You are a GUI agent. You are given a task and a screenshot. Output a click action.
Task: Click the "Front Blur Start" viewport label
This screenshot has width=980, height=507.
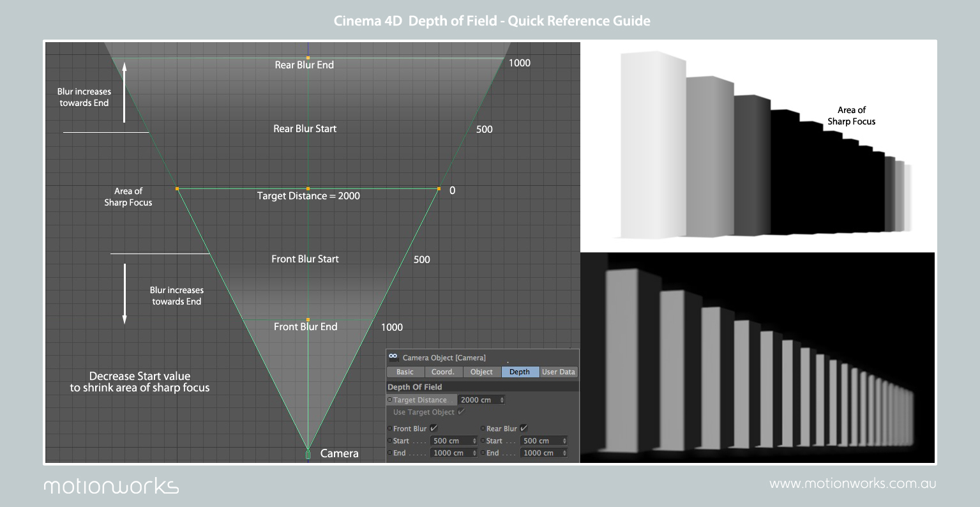click(x=305, y=259)
